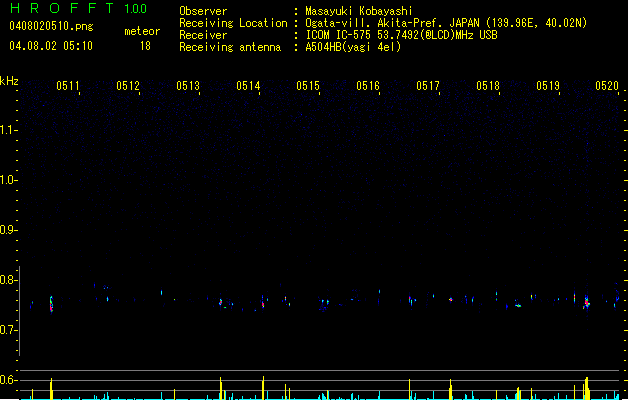
Task: Click the 0.7 kHz frequency tick label
Action: point(8,330)
